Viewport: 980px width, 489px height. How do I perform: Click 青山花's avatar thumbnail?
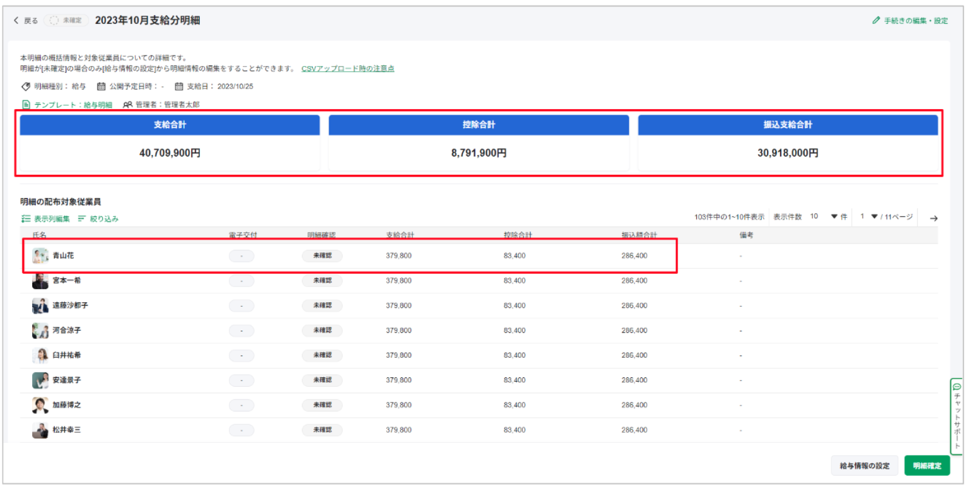tap(40, 256)
